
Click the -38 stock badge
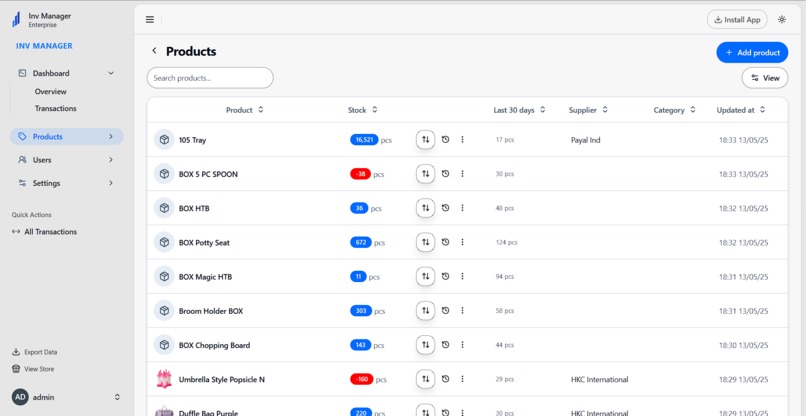pos(360,174)
